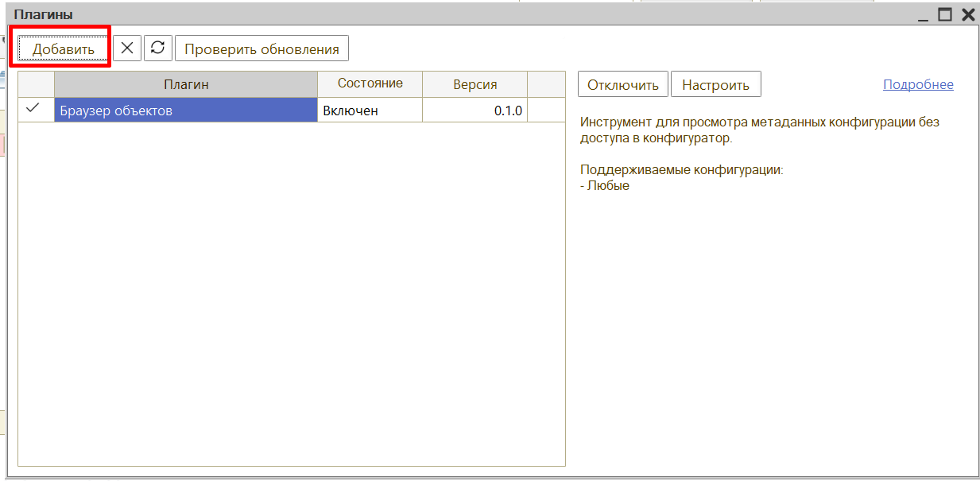This screenshot has width=980, height=481.
Task: Toggle the checkmark for Браузер объектов
Action: tap(35, 110)
